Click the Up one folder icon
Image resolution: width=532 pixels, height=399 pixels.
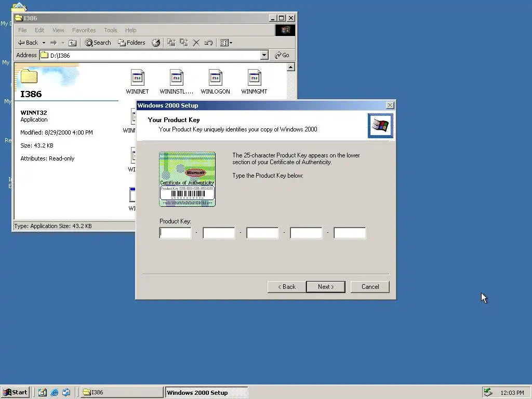(72, 43)
